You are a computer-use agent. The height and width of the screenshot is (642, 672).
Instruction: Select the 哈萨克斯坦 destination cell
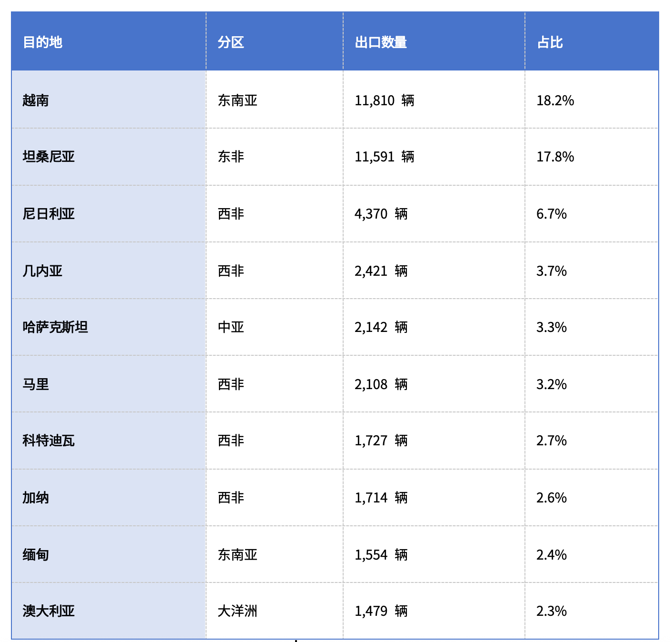[109, 327]
